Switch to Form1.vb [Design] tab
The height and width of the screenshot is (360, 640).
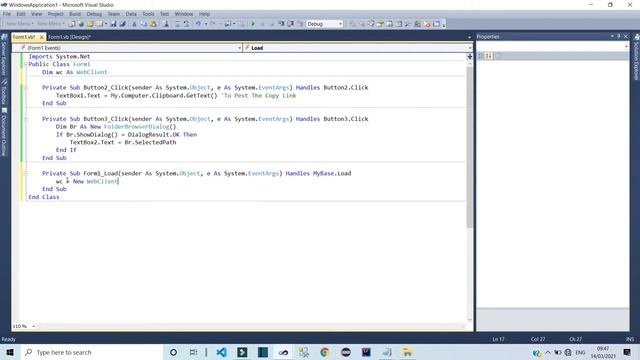[69, 37]
